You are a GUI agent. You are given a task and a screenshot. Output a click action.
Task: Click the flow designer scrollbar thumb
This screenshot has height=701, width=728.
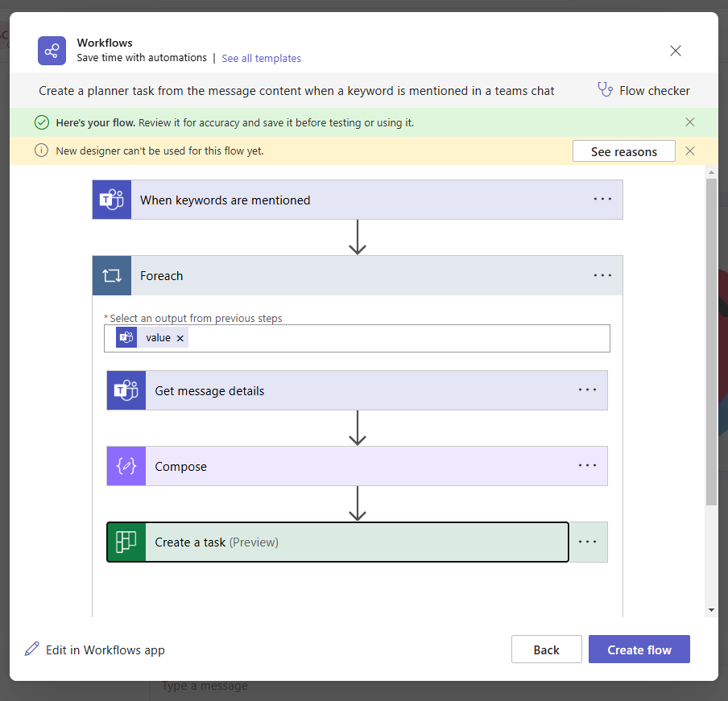click(711, 342)
